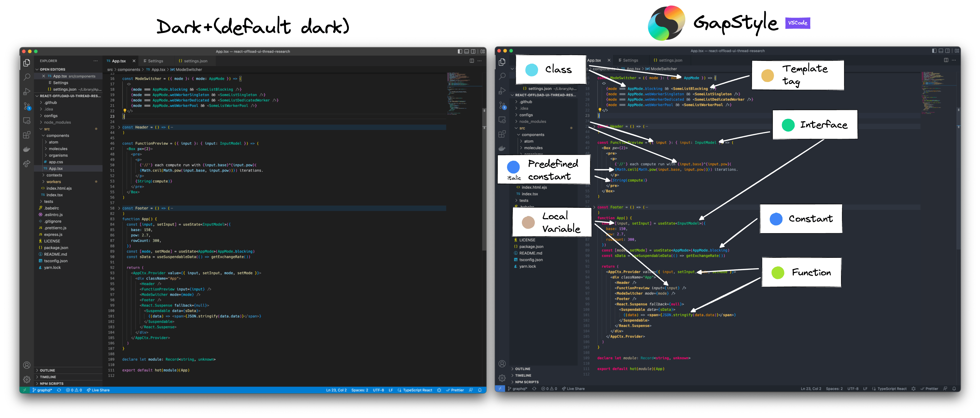Screen dimensions: 980x418
Task: Open Search view in Dark+ window activity bar
Action: tap(27, 77)
